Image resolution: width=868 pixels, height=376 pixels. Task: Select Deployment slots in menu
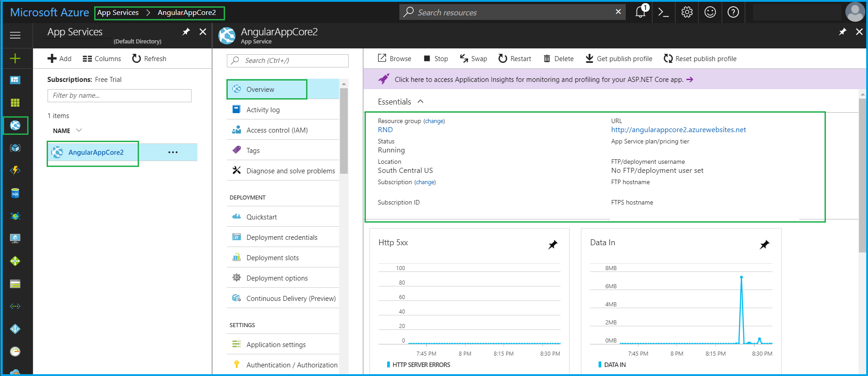click(272, 258)
